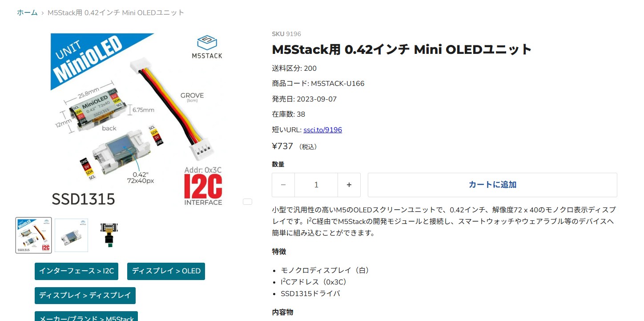
Task: Open the メーカー/ブランド > M5Stack tag
Action: point(86,317)
